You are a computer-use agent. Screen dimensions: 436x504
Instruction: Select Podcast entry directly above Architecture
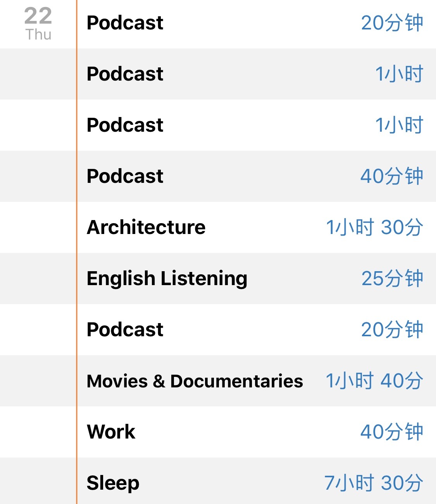pyautogui.click(x=125, y=176)
